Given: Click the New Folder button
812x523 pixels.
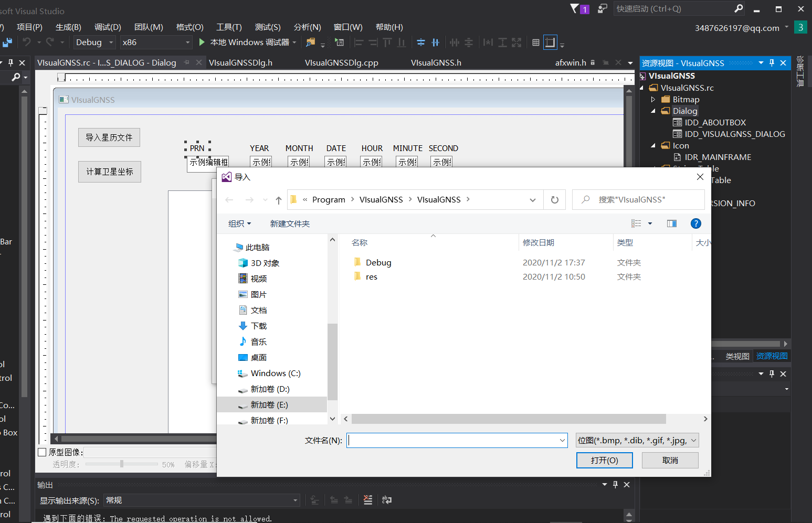Looking at the screenshot, I should tap(290, 224).
